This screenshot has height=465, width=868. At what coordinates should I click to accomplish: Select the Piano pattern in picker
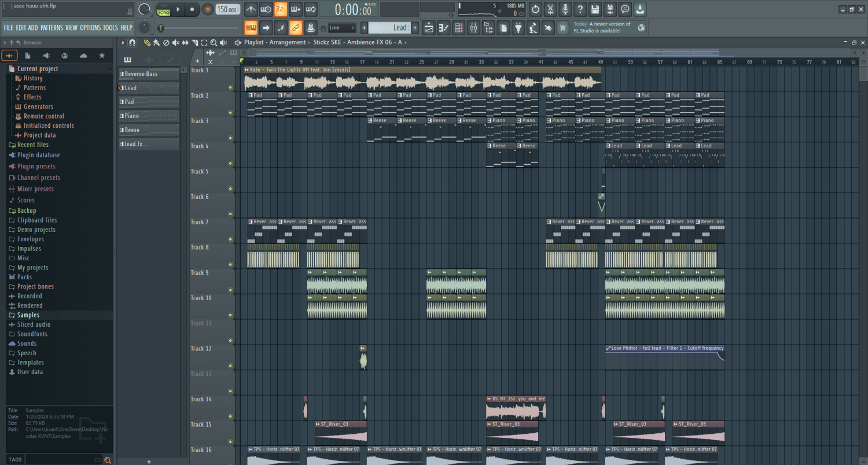pyautogui.click(x=149, y=116)
